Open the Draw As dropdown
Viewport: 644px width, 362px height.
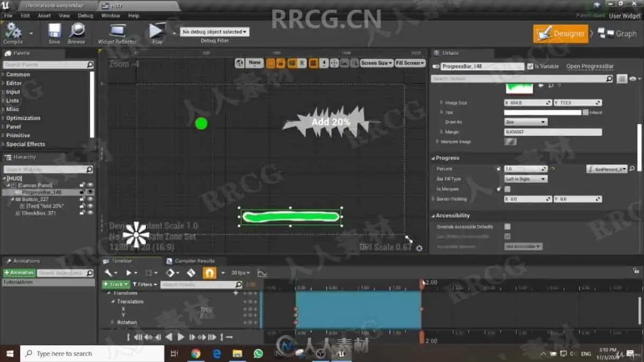(525, 122)
